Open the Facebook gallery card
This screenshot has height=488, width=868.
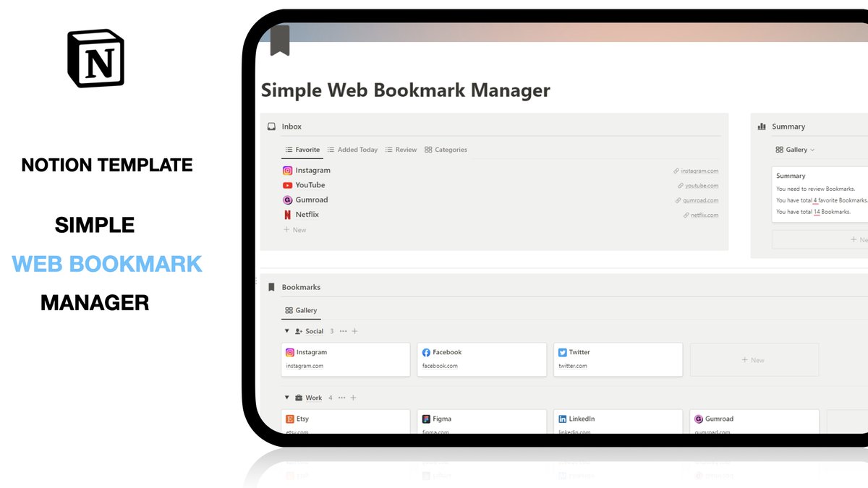pyautogui.click(x=482, y=359)
